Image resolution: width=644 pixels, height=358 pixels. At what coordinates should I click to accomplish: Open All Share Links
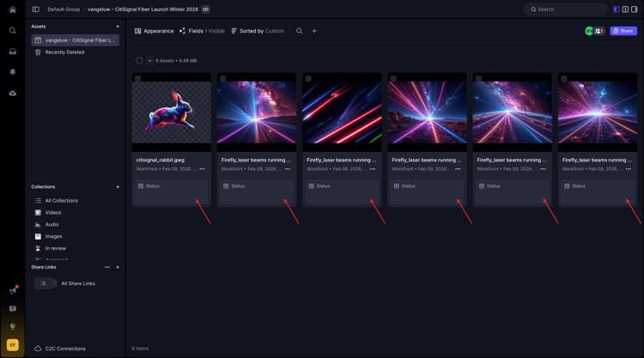tap(78, 283)
